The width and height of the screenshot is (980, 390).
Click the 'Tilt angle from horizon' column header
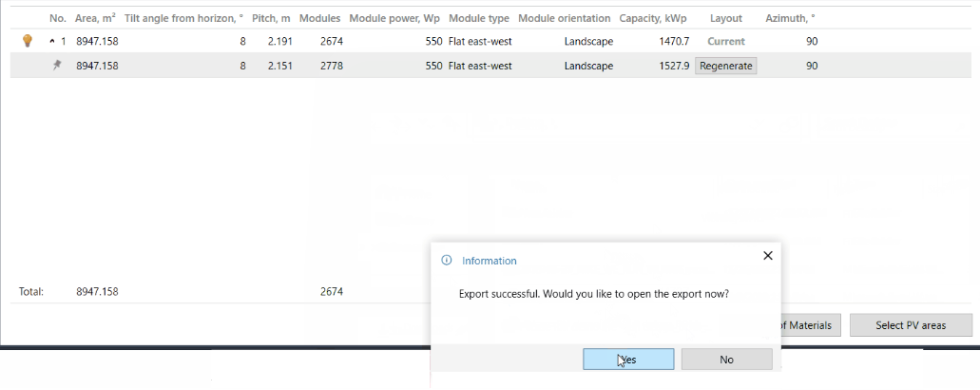[183, 19]
